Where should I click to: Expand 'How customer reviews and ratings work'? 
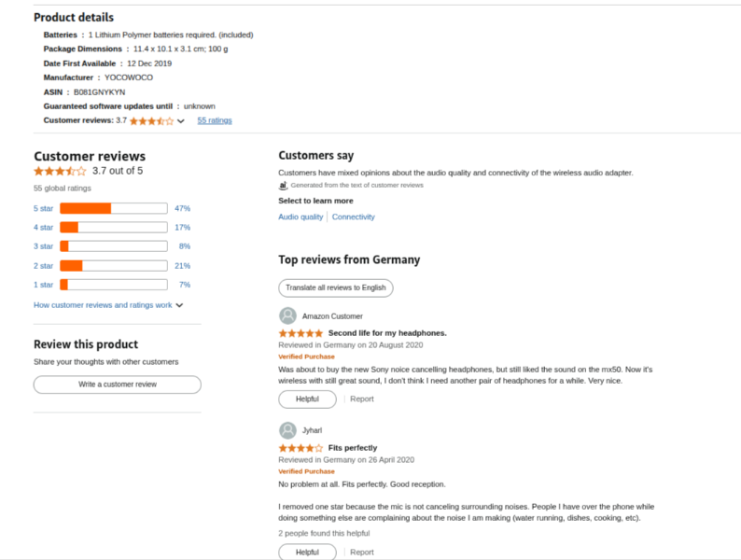108,305
